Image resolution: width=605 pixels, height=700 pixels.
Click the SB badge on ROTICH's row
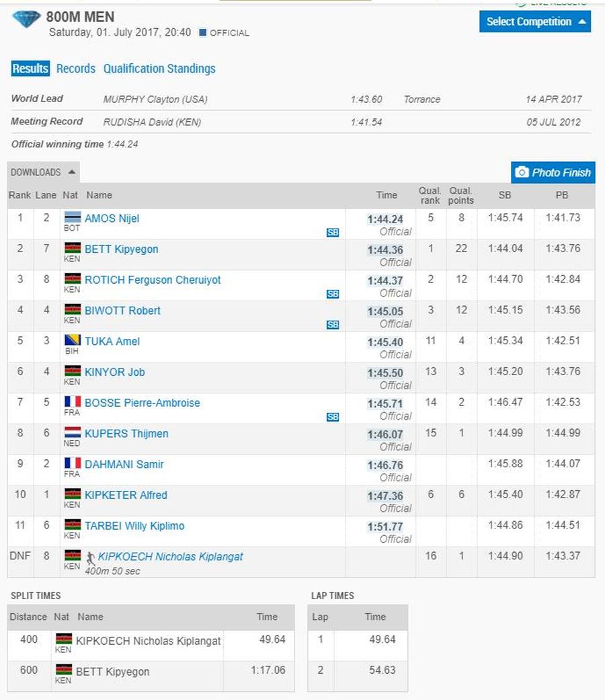coord(333,294)
